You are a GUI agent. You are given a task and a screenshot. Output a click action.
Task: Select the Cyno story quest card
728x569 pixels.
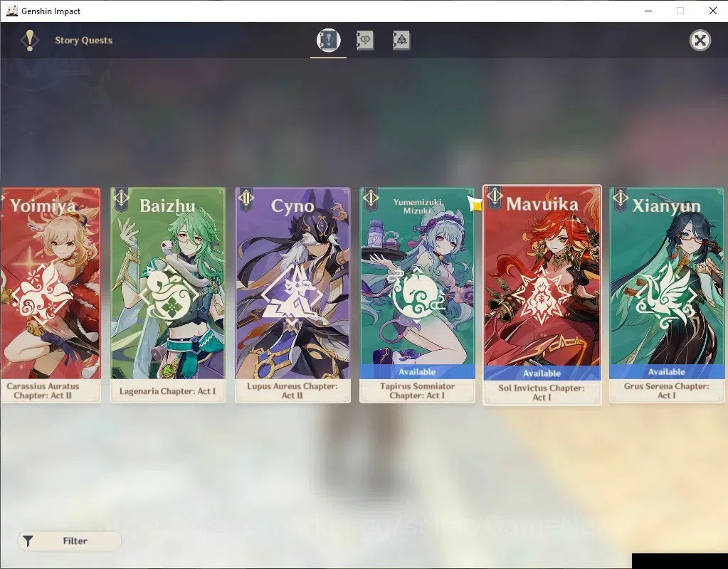(x=292, y=294)
